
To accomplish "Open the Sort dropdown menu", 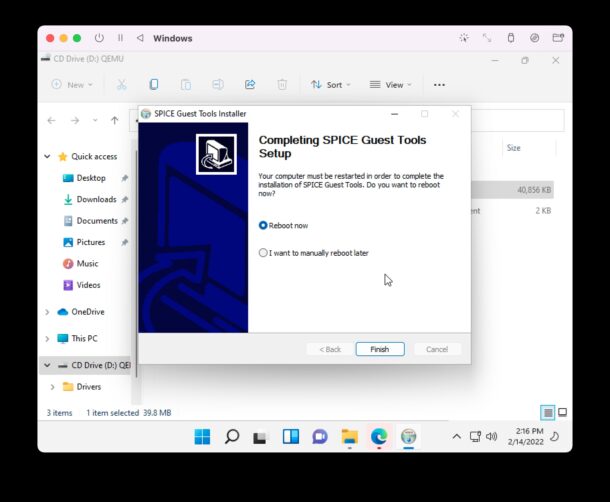I will (331, 84).
